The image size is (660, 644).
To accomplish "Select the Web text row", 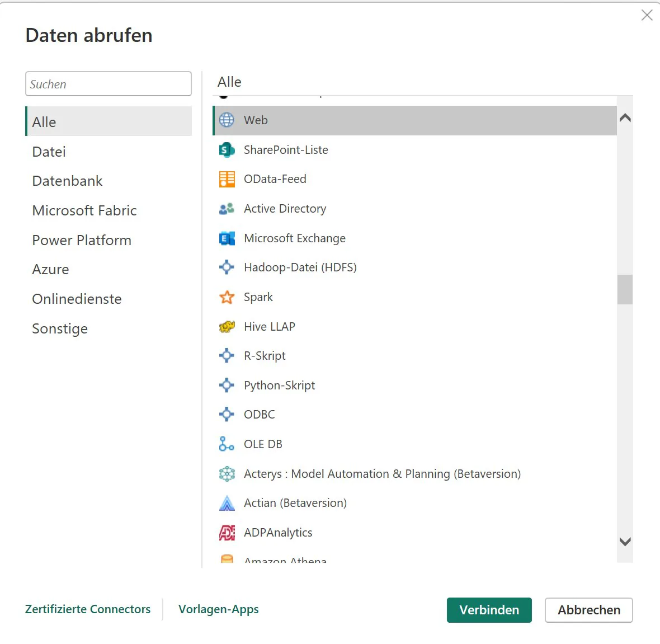I will coord(414,120).
